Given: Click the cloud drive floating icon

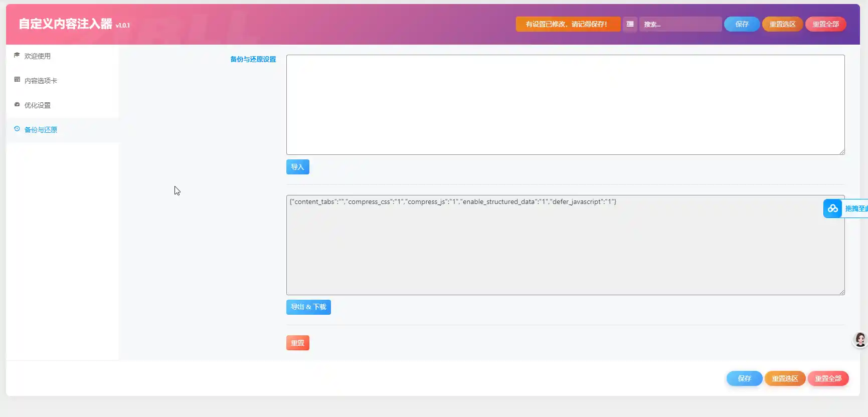Looking at the screenshot, I should (x=832, y=209).
